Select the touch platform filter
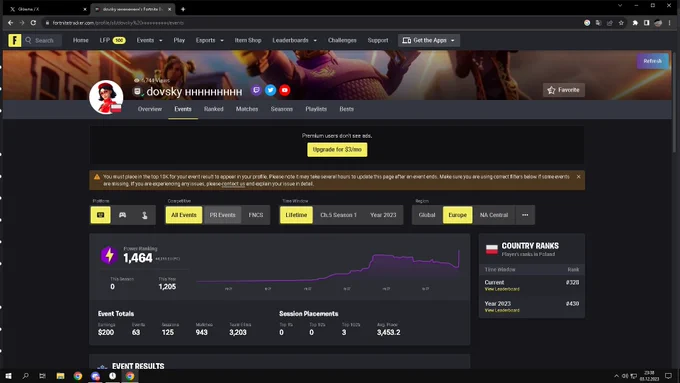 point(144,215)
